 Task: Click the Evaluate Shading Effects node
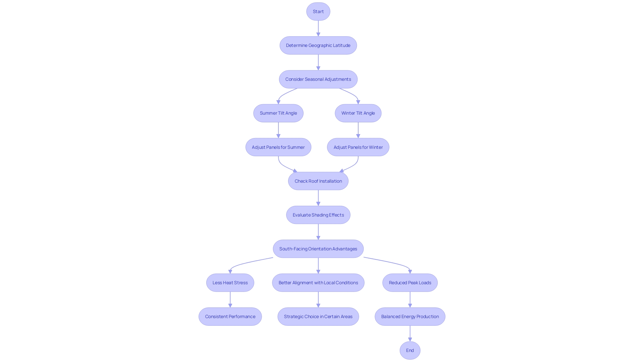(x=318, y=215)
